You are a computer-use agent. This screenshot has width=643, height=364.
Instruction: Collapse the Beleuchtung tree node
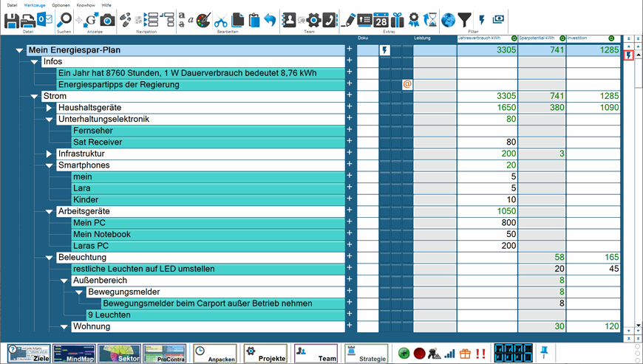point(50,258)
